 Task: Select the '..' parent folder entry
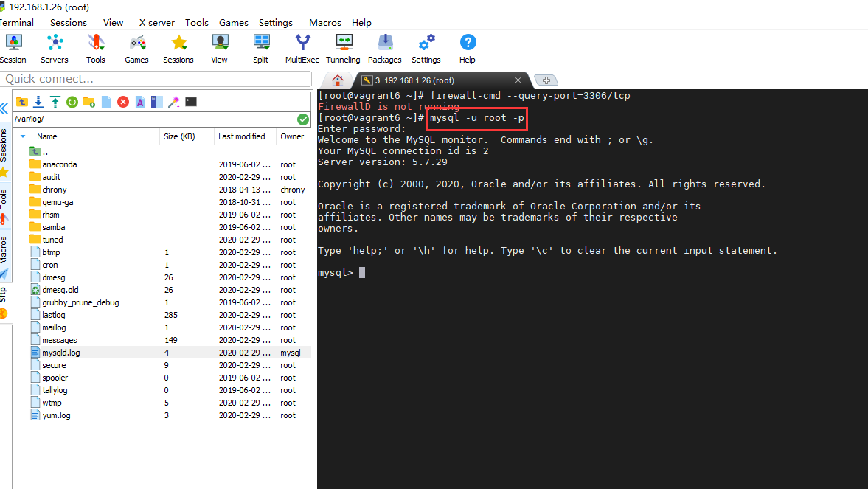tap(39, 152)
